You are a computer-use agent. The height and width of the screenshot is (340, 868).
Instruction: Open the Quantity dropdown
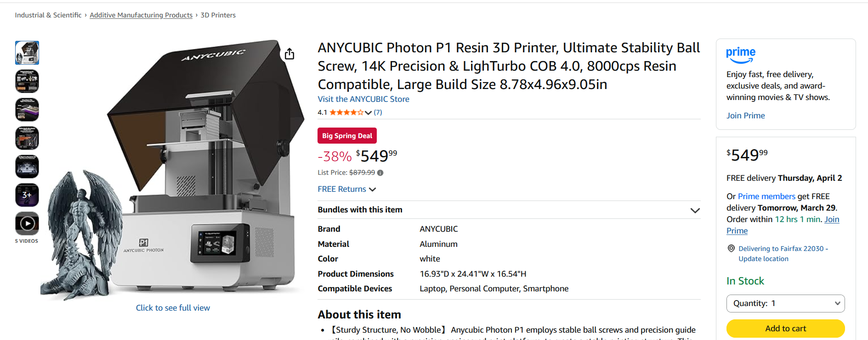785,303
